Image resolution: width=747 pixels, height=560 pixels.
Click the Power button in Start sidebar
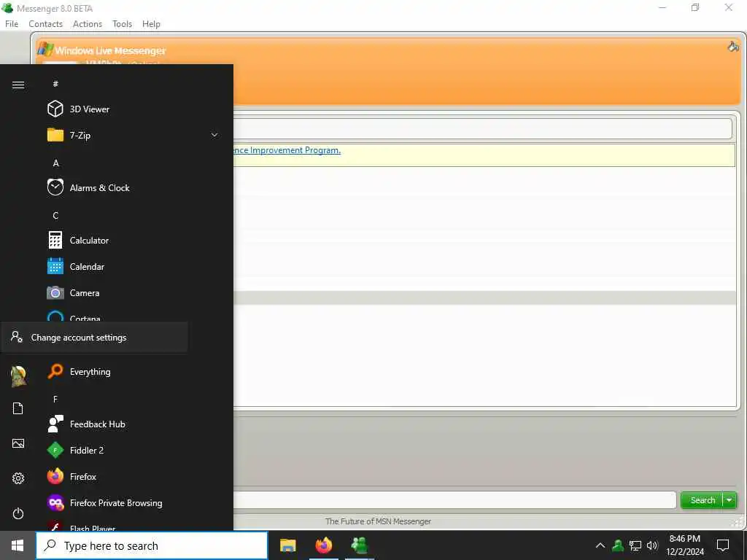click(18, 513)
